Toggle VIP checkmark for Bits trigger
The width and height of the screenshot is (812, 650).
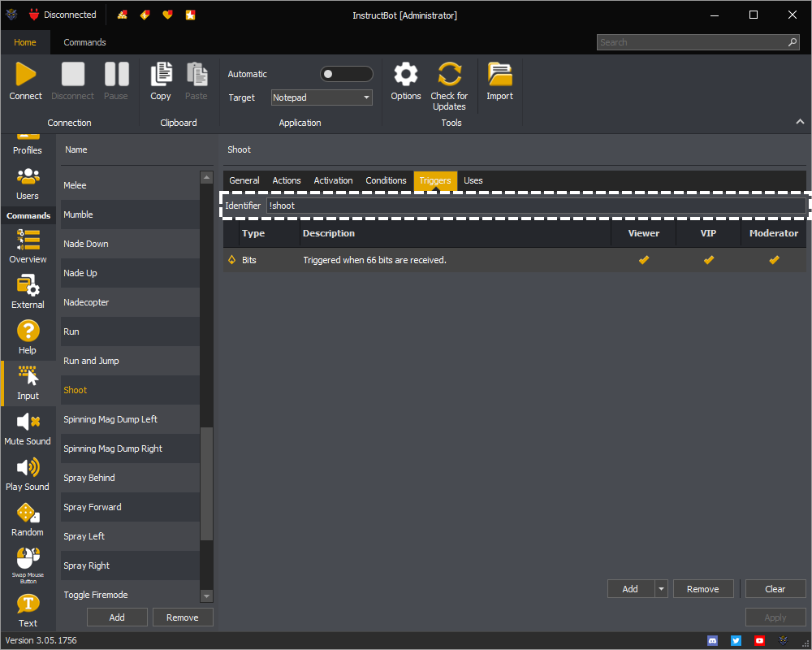click(x=708, y=260)
